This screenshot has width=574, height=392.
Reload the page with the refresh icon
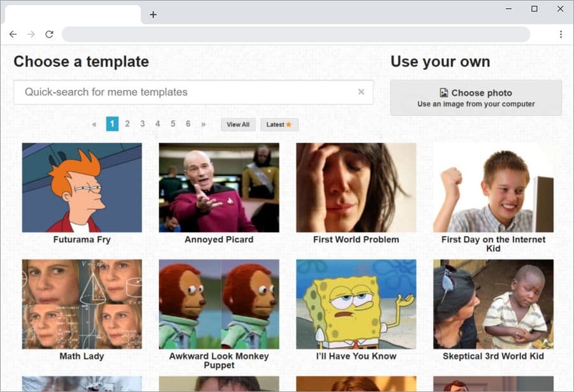pyautogui.click(x=49, y=34)
